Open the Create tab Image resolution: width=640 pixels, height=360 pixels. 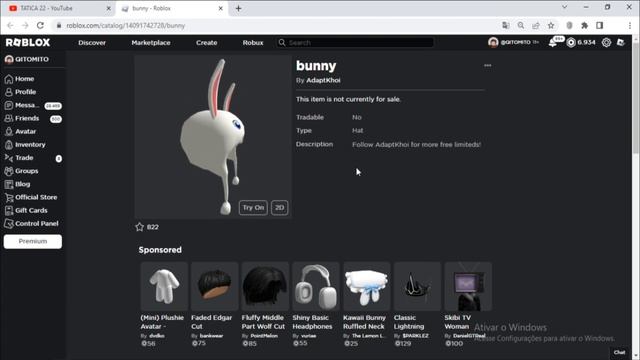point(207,42)
